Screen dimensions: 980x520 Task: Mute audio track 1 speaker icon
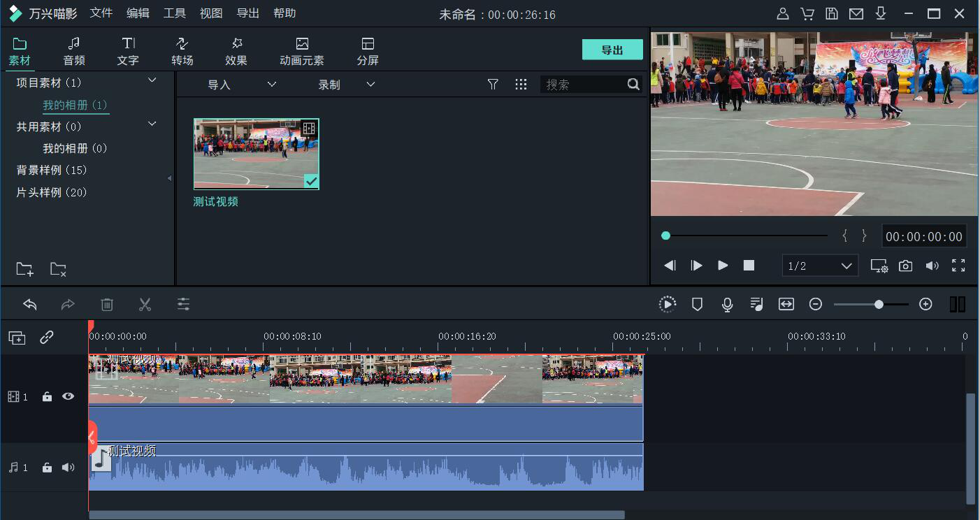tap(68, 468)
